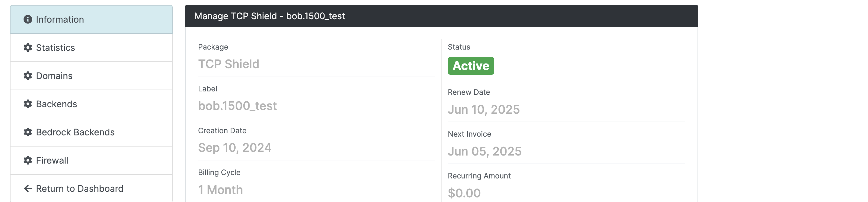Click the gear icon beside Bedrock Backends
Viewport: 868px width, 202px height.
(x=28, y=132)
